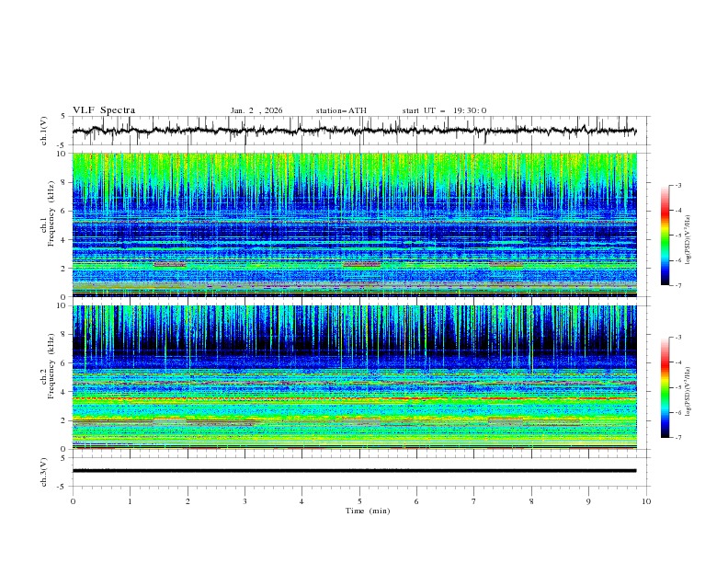Click the "VLF Spectra" title text
Screen dimensions: 728x563
[x=104, y=110]
